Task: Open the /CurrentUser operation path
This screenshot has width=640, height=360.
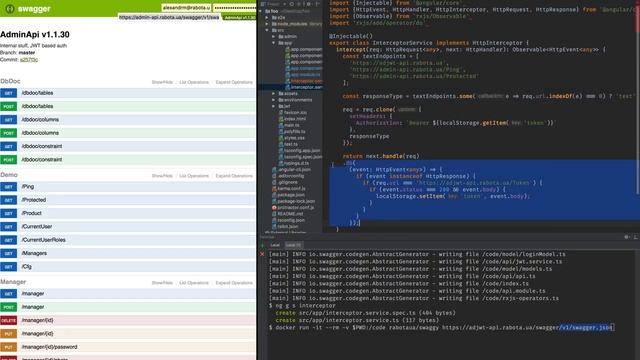Action: click(x=37, y=227)
